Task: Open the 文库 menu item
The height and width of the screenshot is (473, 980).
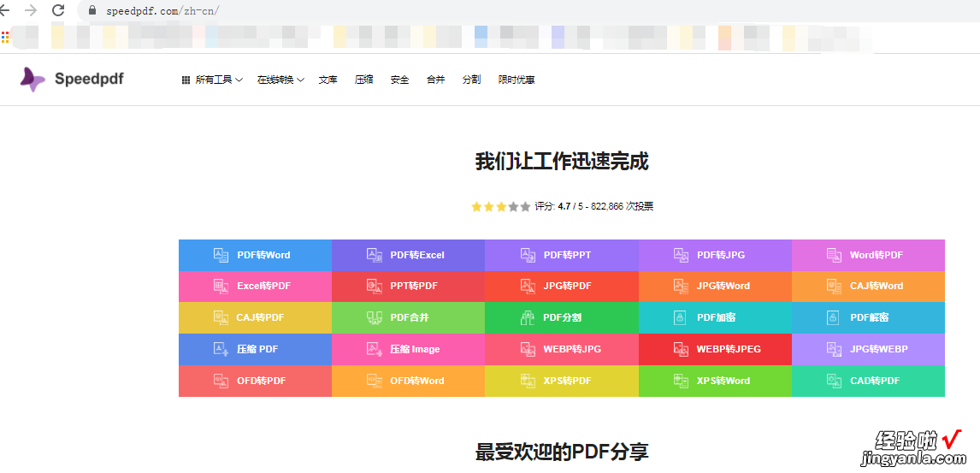Action: coord(328,80)
